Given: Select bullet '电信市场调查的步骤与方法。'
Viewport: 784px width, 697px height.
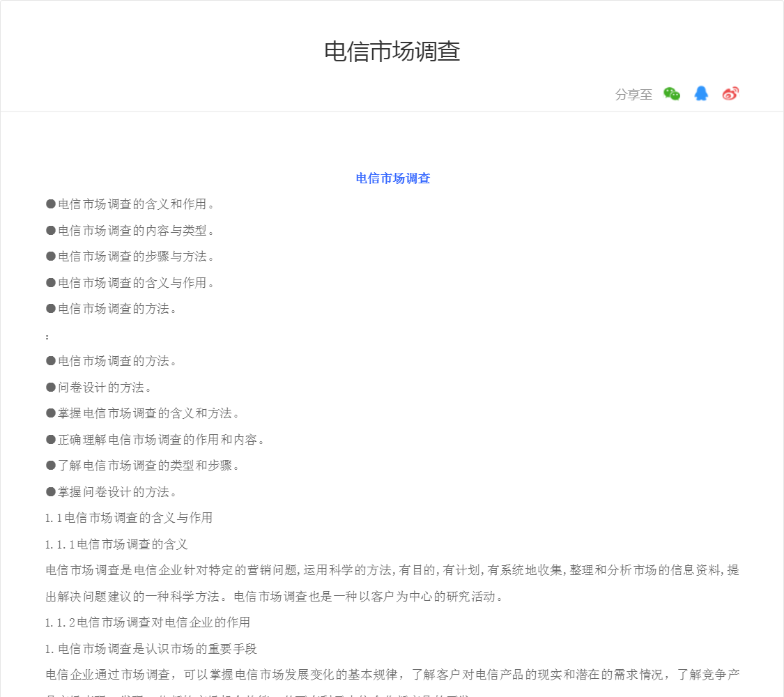Looking at the screenshot, I should click(130, 256).
